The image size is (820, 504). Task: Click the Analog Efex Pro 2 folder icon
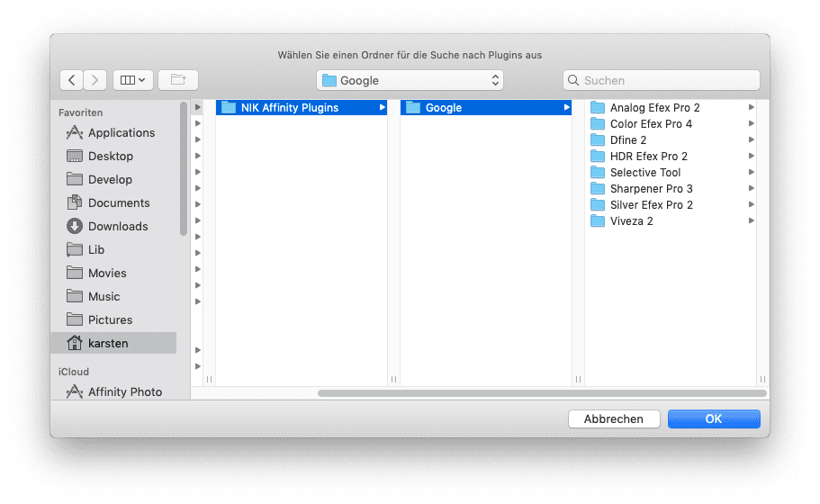coord(597,108)
